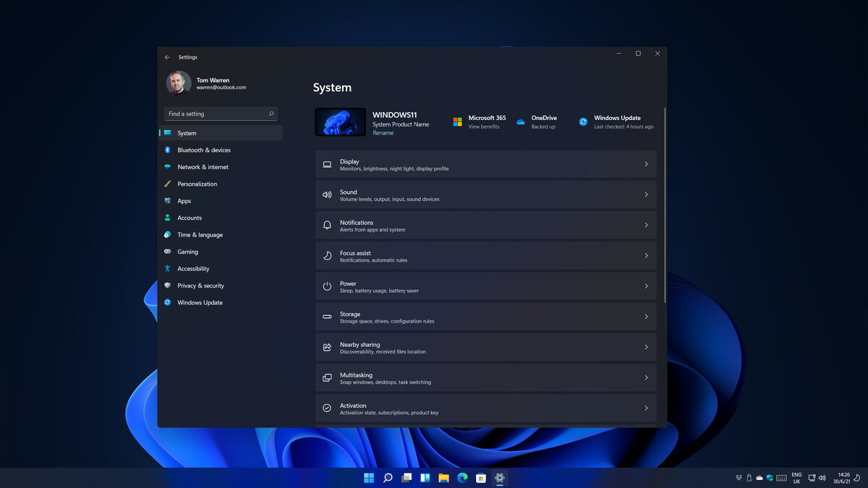Click the Dropbox icon in the system tray
868x488 pixels.
click(739, 478)
